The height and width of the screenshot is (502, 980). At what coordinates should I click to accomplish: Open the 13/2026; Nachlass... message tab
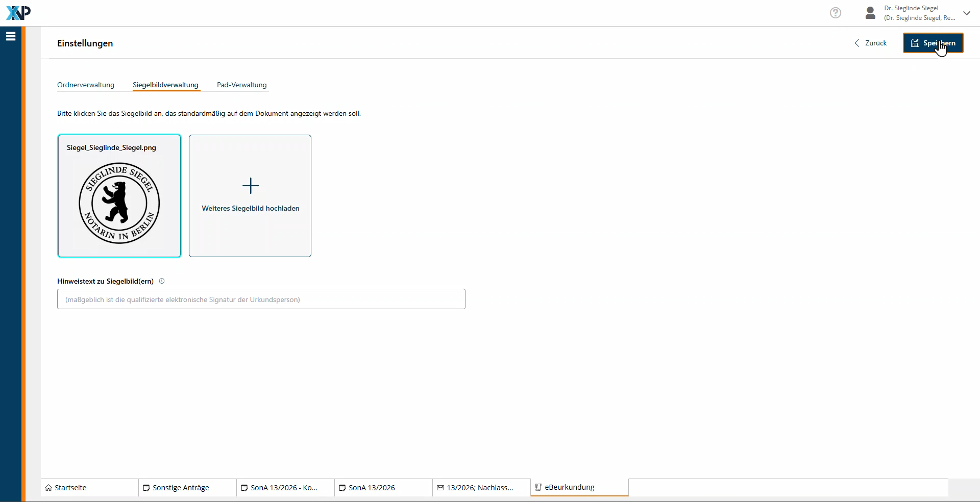click(480, 488)
